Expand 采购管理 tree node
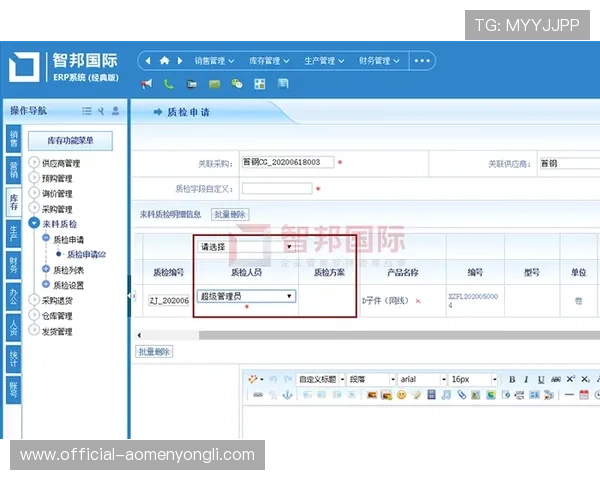The width and height of the screenshot is (600, 480). pyautogui.click(x=34, y=208)
